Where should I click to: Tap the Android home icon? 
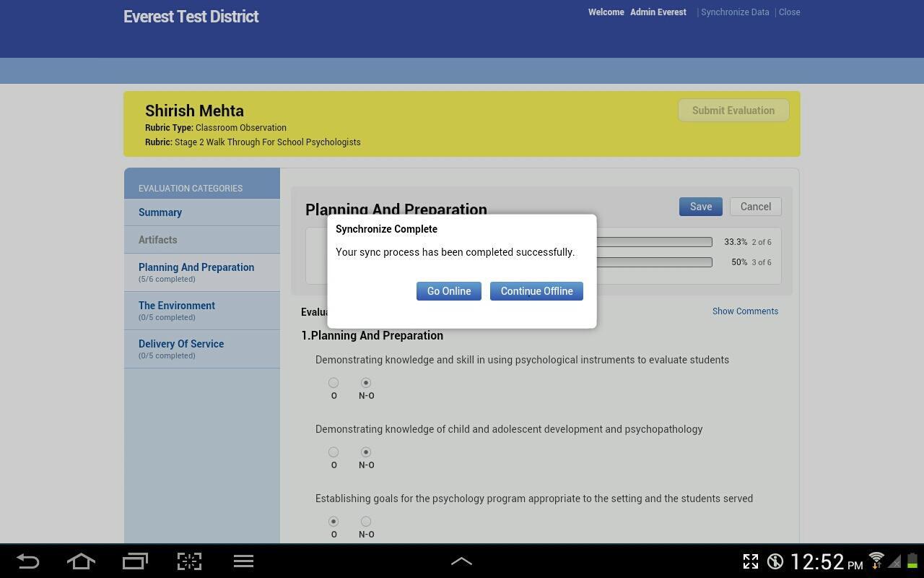tap(81, 561)
